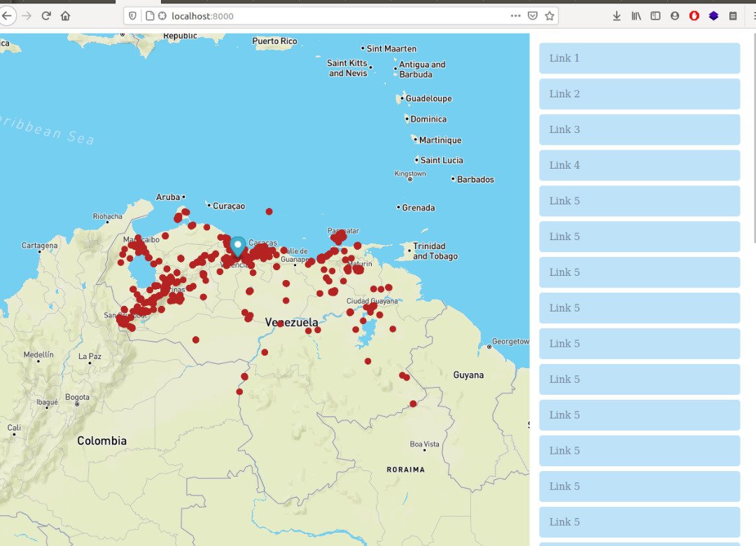Open the Firefox account avatar icon
756x546 pixels.
[675, 16]
